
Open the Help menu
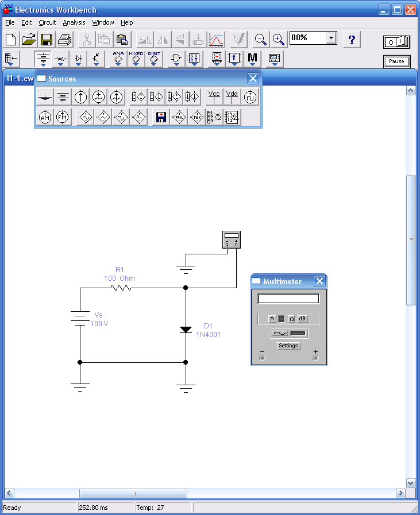126,22
